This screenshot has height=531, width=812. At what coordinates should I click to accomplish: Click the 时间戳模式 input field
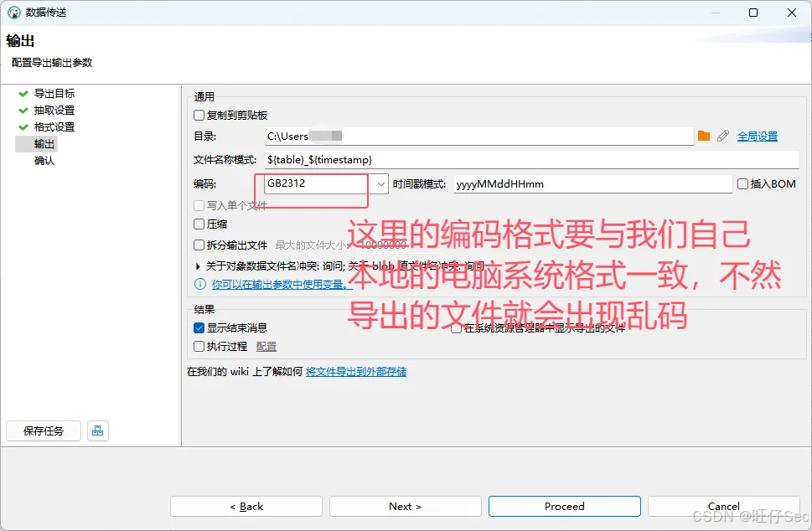click(593, 183)
